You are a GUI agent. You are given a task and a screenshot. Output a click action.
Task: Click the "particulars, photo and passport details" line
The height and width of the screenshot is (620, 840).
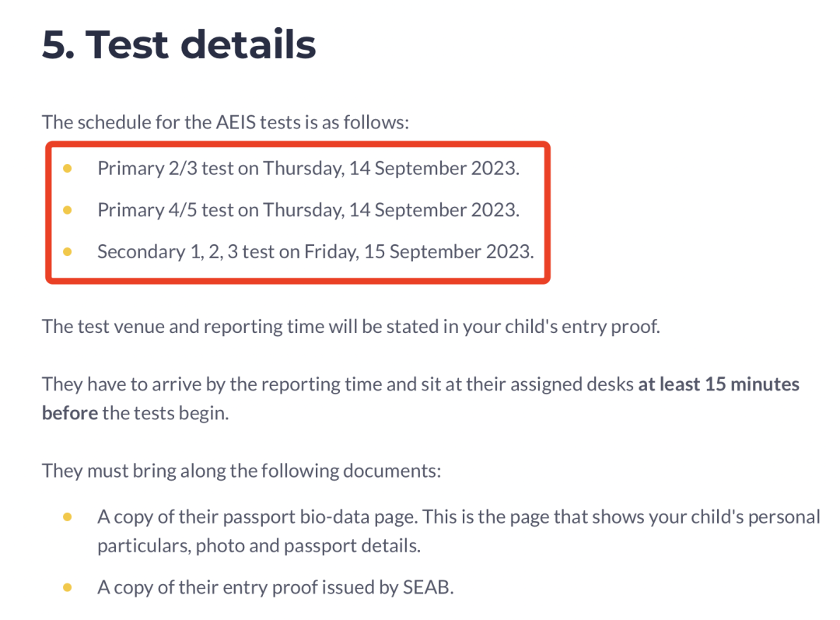pos(259,546)
